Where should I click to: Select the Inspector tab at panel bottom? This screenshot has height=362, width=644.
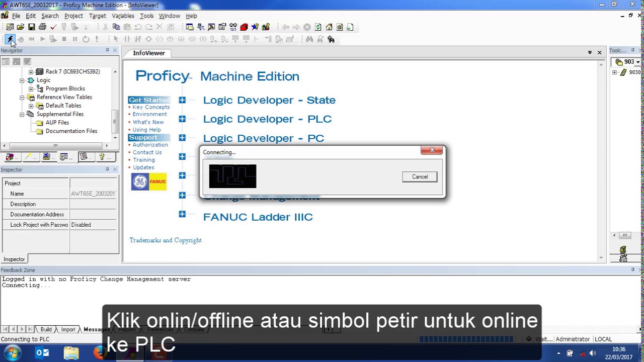click(14, 259)
